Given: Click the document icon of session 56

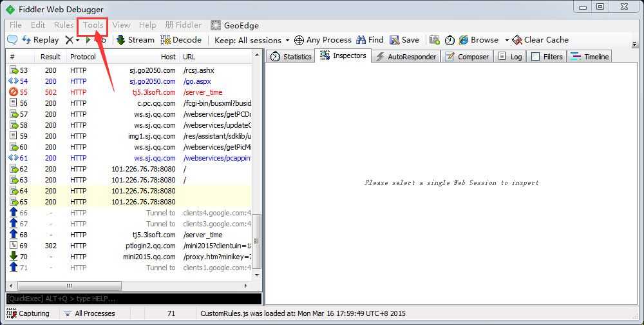Looking at the screenshot, I should [x=13, y=103].
